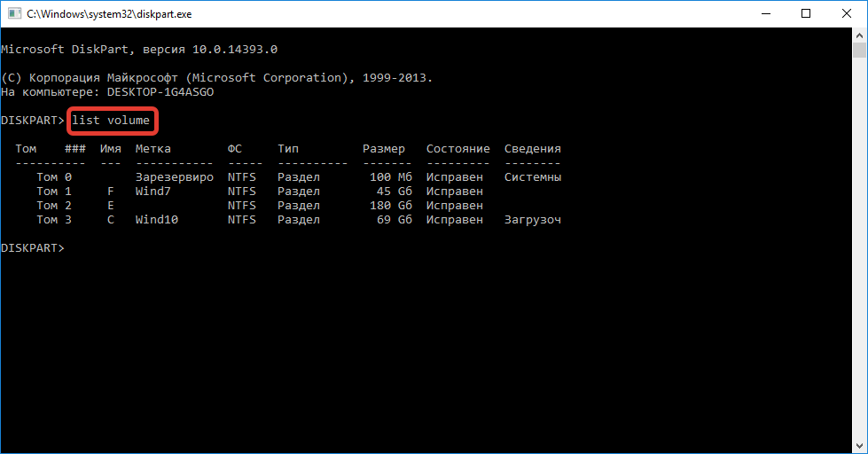This screenshot has height=454, width=868.
Task: Click the 'Том 0' row label
Action: (x=54, y=177)
